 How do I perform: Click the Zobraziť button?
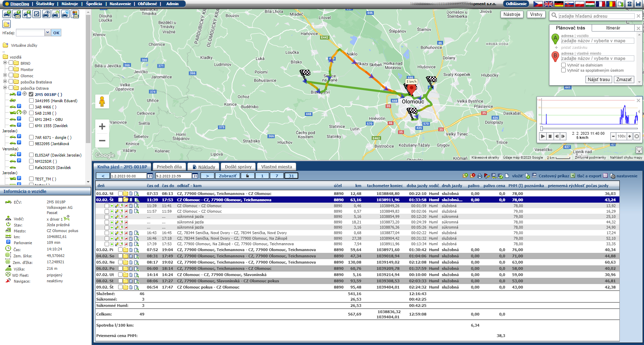click(x=227, y=176)
